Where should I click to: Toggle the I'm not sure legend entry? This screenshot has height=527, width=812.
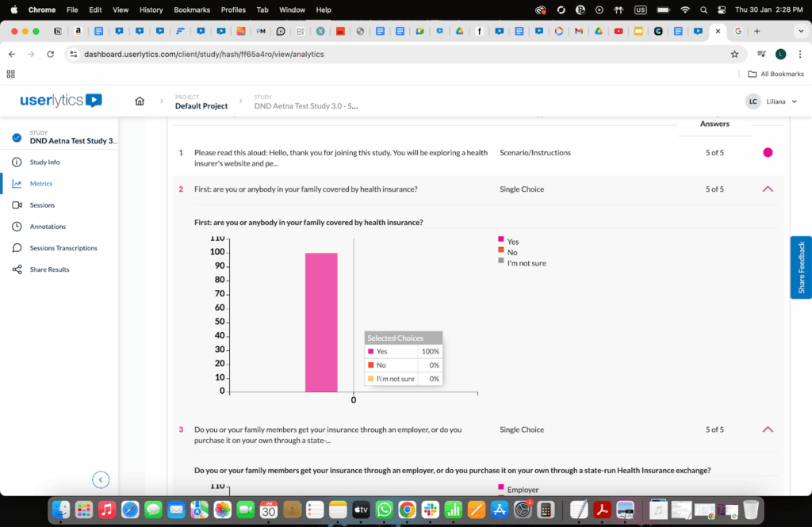526,263
